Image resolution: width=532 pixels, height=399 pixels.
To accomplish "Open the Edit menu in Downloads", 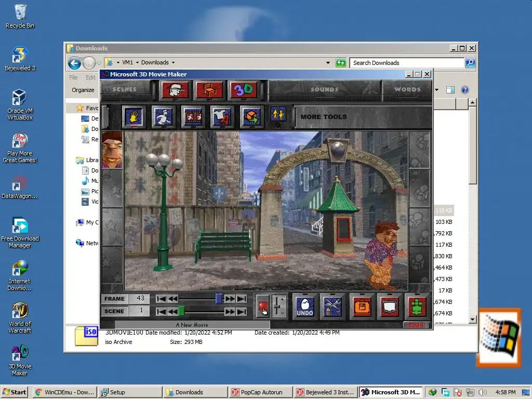I will click(90, 77).
